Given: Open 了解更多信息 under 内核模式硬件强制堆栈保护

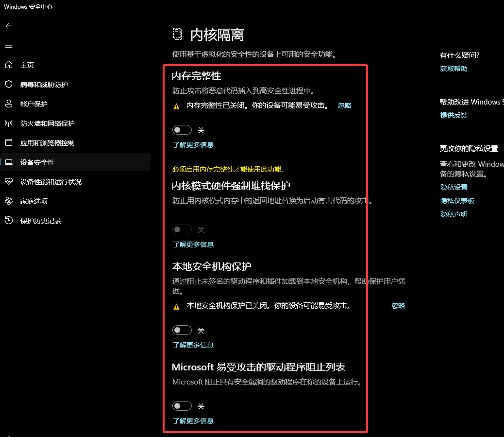Looking at the screenshot, I should pyautogui.click(x=193, y=245).
